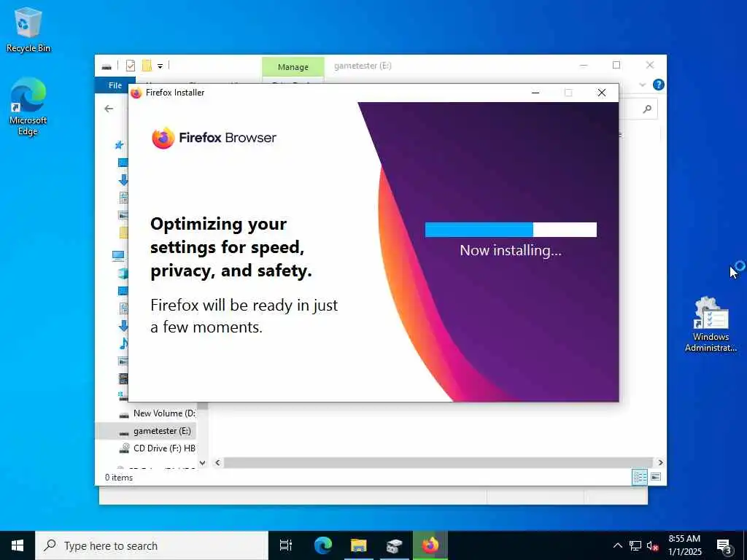Click the Firefox Browser logo in the installer
Image resolution: width=747 pixels, height=560 pixels.
(214, 138)
